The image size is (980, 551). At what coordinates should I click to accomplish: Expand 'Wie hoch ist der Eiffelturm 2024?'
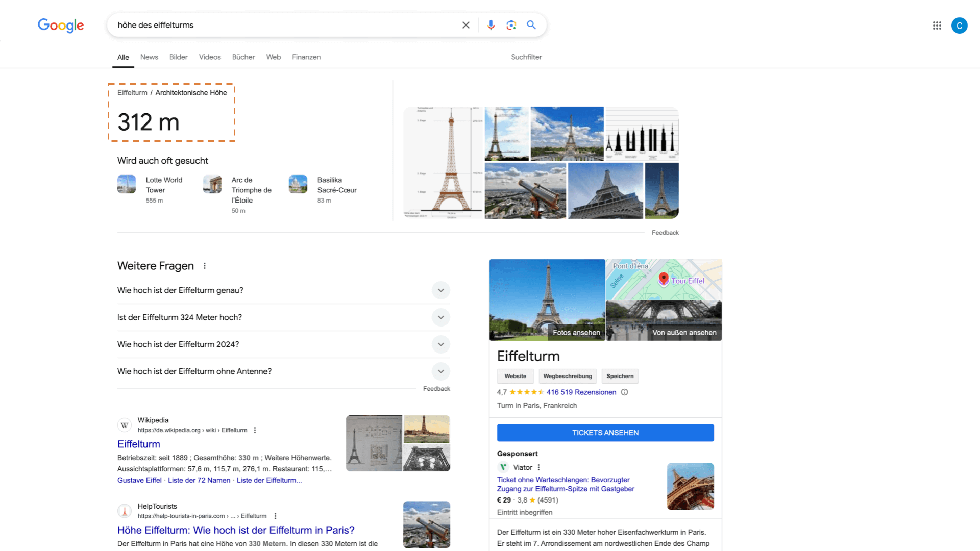(x=440, y=344)
